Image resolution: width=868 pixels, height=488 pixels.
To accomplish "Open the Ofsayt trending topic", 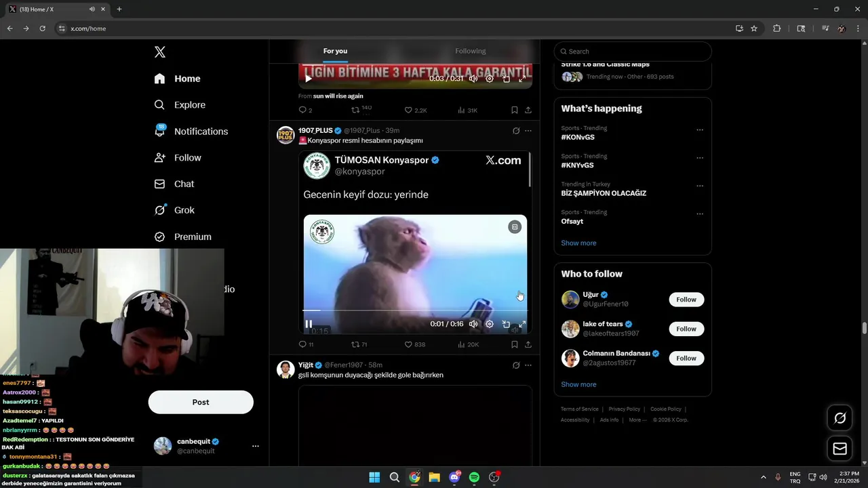I will click(x=572, y=222).
